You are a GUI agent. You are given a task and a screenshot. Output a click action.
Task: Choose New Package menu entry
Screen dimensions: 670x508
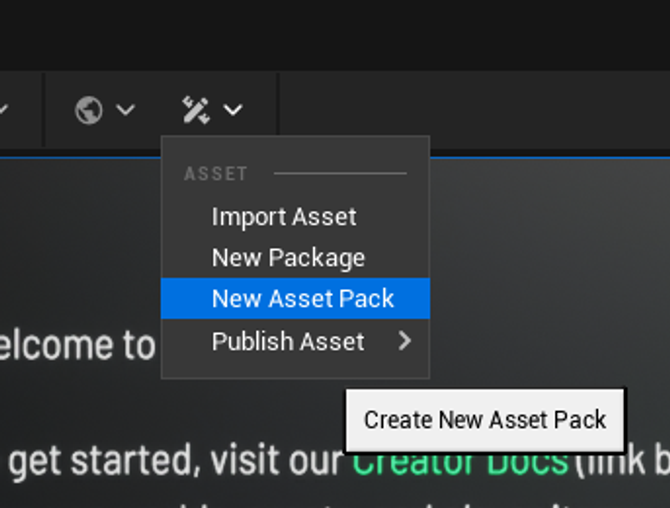[x=288, y=258]
